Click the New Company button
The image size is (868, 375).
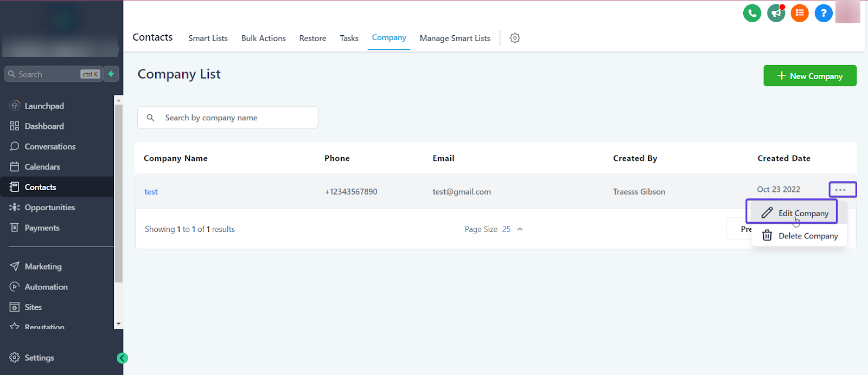(x=810, y=76)
